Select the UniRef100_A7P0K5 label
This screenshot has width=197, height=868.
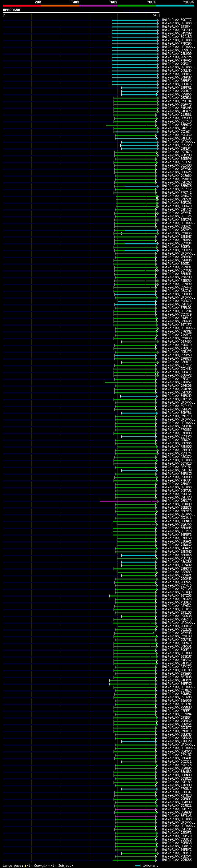tap(177, 60)
